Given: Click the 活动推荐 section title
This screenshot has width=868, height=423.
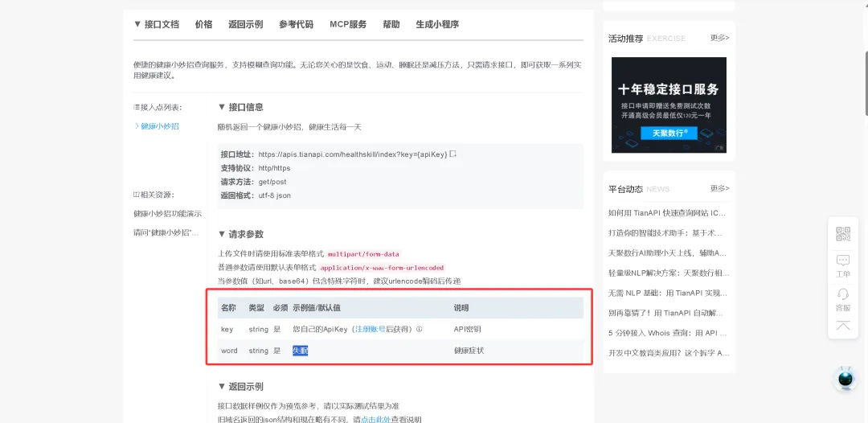Looking at the screenshot, I should (x=625, y=39).
